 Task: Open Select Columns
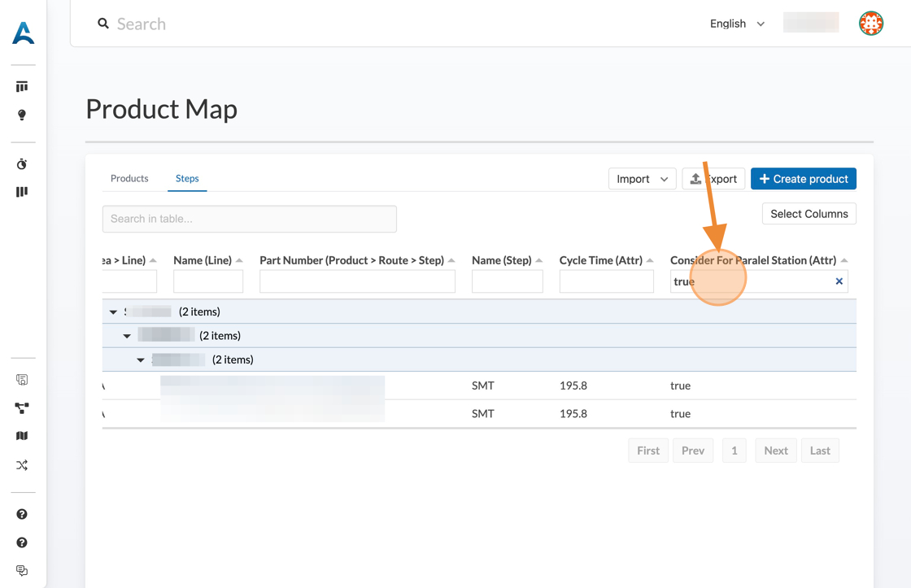point(809,214)
